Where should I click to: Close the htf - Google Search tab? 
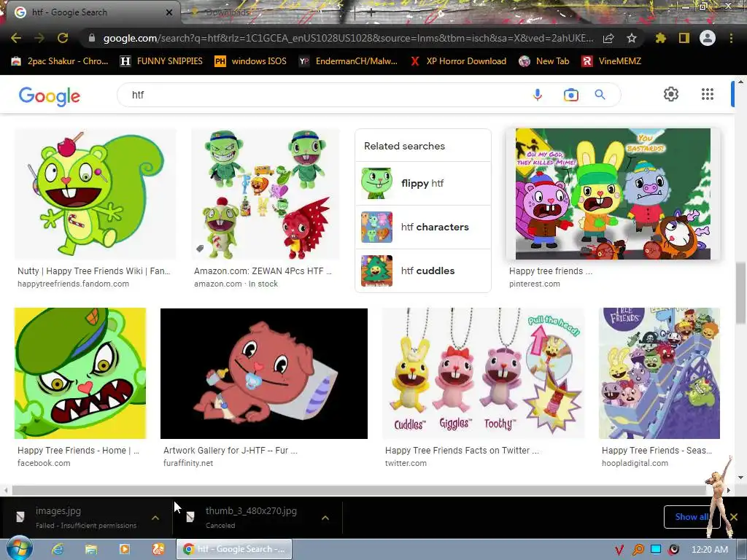click(169, 12)
